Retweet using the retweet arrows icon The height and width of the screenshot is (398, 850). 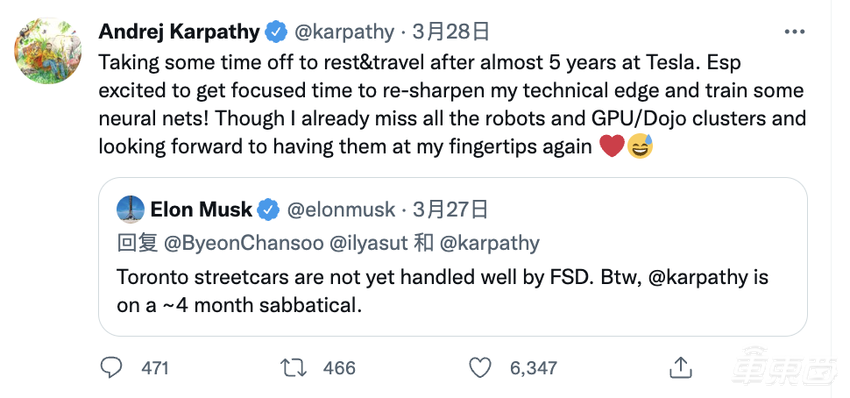coord(293,369)
